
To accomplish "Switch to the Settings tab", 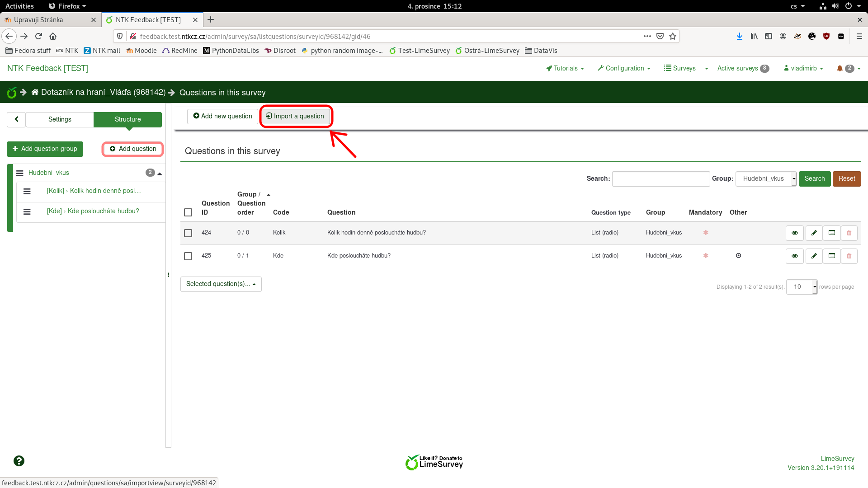I will 60,119.
